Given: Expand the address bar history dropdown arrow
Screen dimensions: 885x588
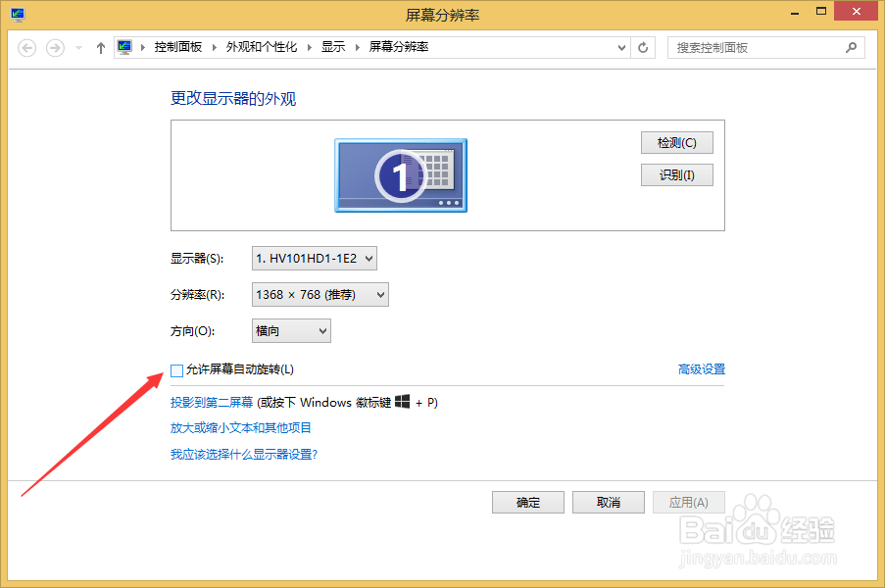Looking at the screenshot, I should [621, 46].
